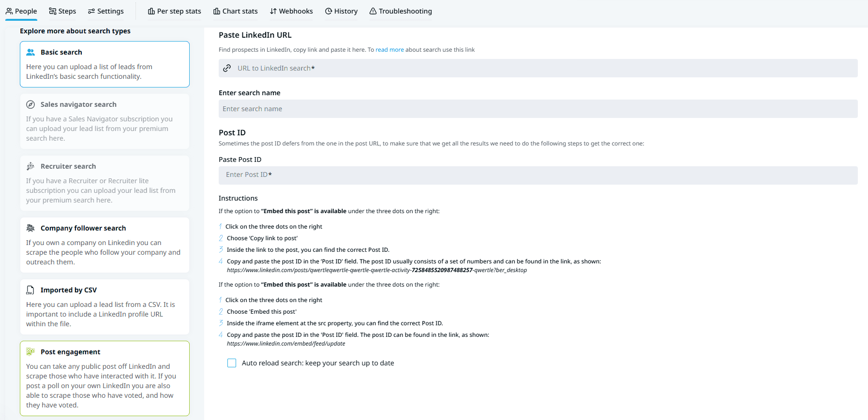Image resolution: width=868 pixels, height=420 pixels.
Task: Click the link icon in URL field
Action: (227, 68)
